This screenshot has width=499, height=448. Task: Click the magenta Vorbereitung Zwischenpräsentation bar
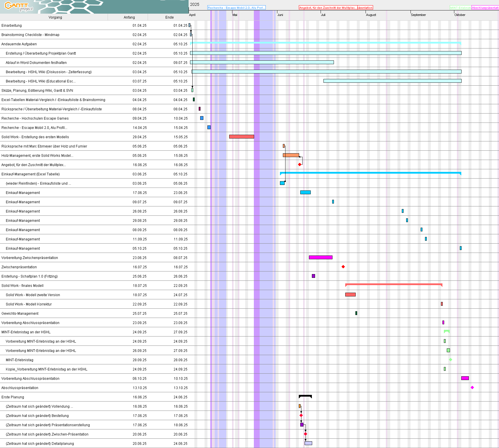tap(321, 258)
